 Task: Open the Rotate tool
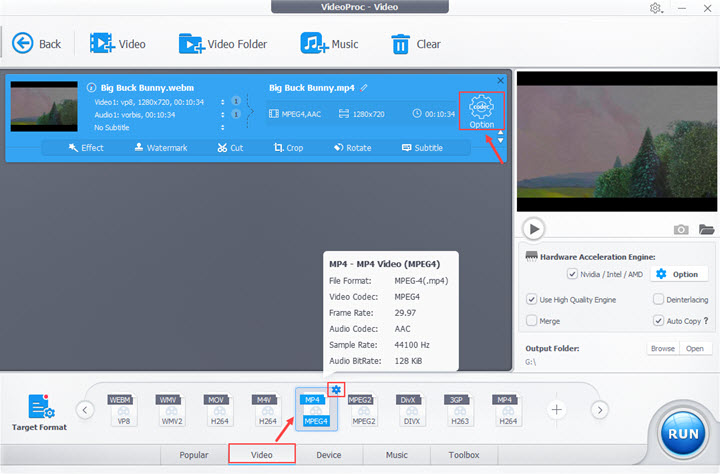[353, 148]
